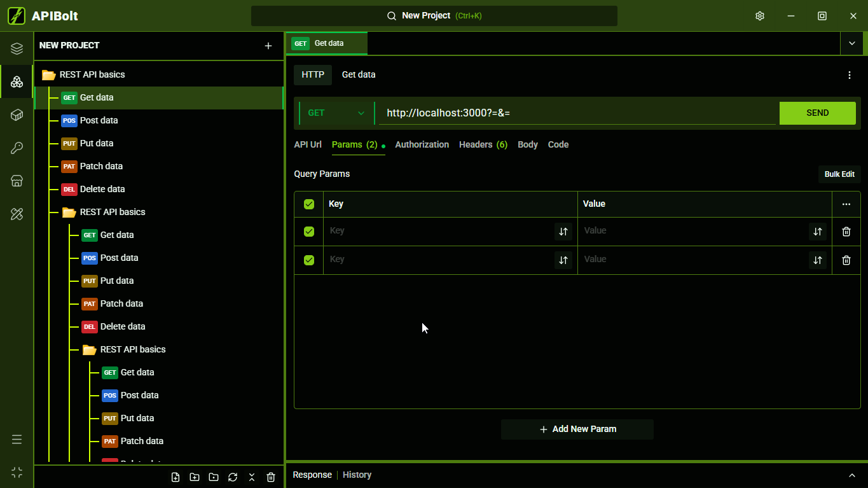Delete the first query param row

846,232
